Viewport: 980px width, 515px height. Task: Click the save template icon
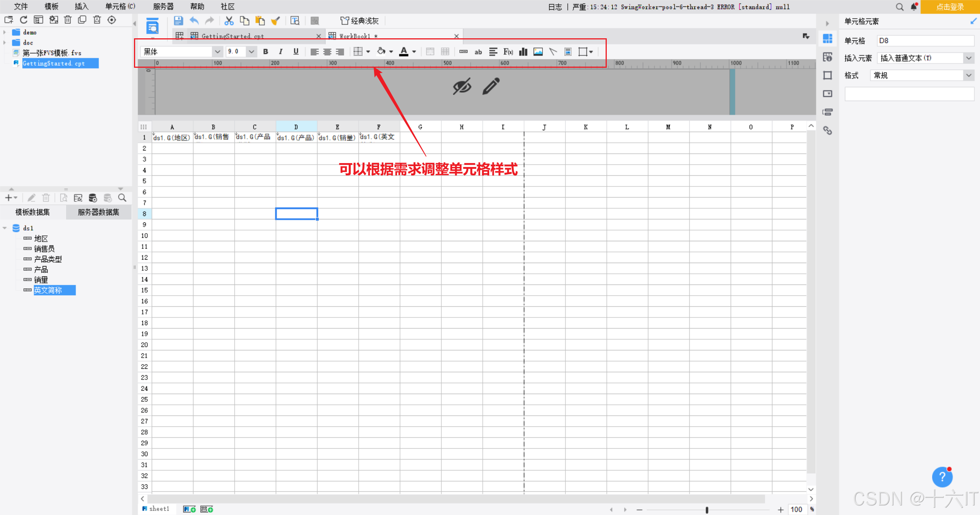pyautogui.click(x=178, y=21)
